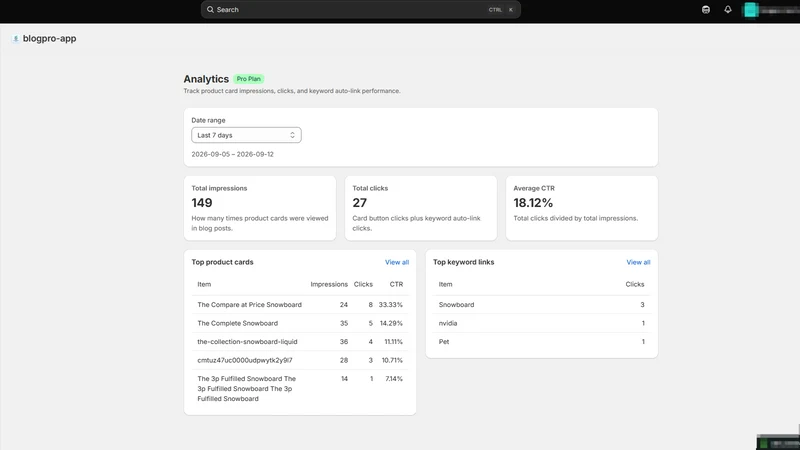Open the notifications bell
Screen dimensions: 800x450
tap(728, 9)
